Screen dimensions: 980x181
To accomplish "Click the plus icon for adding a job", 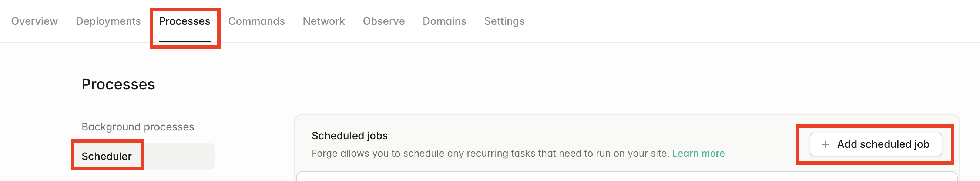I will [825, 144].
